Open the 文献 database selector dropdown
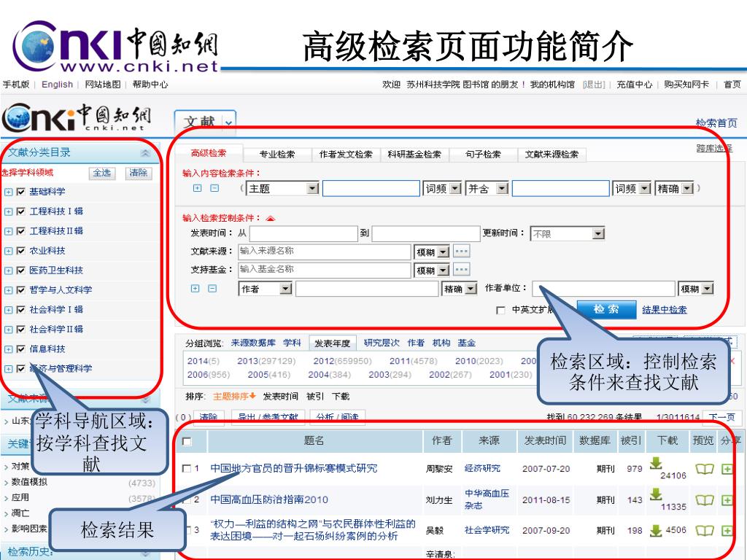 228,122
